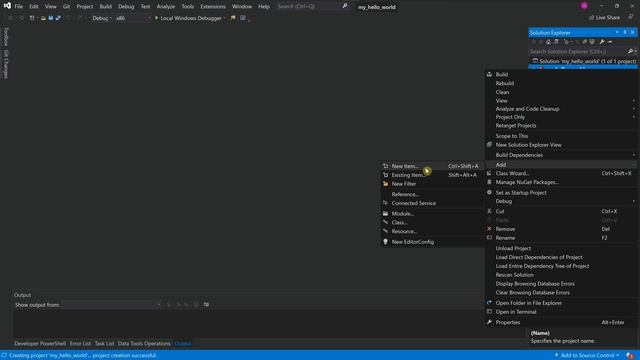Click the Solution Explorer home icon
The height and width of the screenshot is (360, 640).
pos(548,42)
